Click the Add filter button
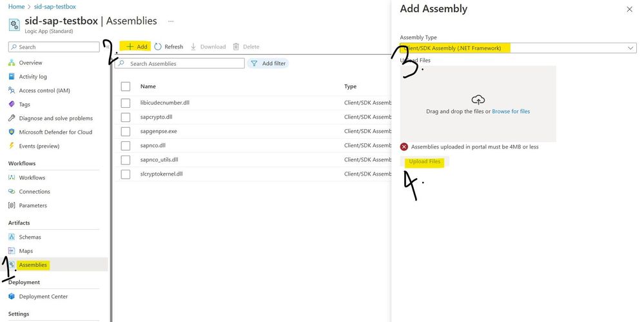The image size is (644, 322). (268, 63)
